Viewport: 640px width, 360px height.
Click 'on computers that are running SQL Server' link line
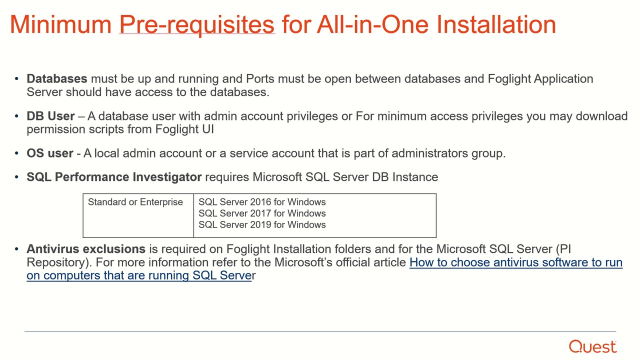click(x=141, y=276)
